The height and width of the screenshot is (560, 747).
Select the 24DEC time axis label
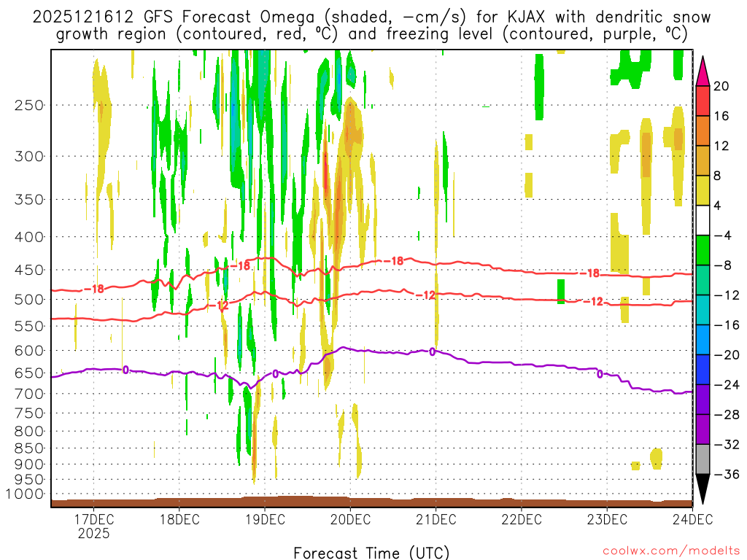tap(693, 519)
